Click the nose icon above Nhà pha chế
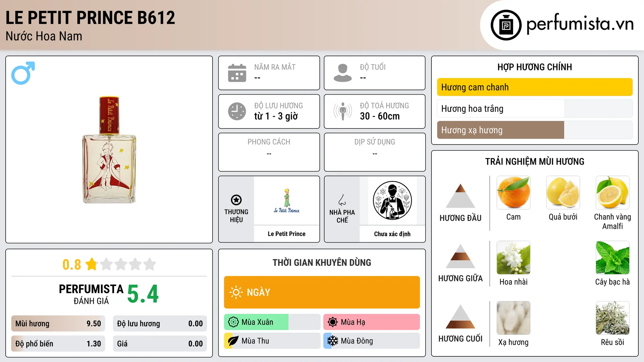This screenshot has height=362, width=644. click(x=342, y=200)
